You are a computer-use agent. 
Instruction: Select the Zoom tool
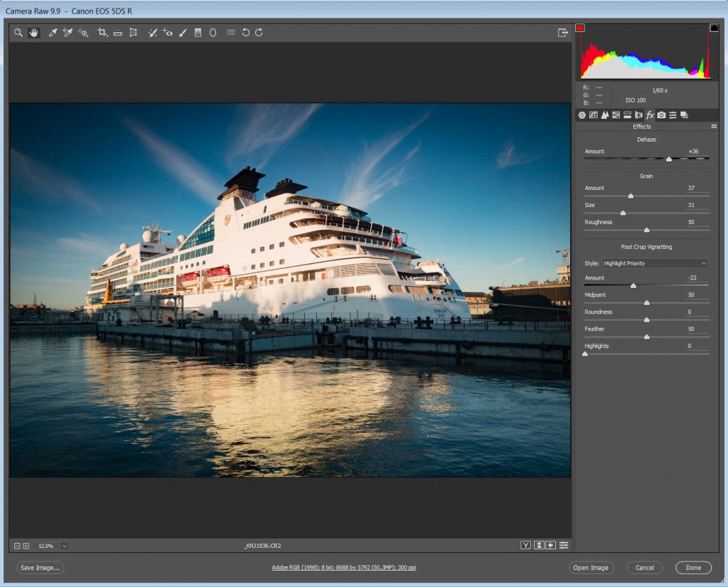coord(18,33)
